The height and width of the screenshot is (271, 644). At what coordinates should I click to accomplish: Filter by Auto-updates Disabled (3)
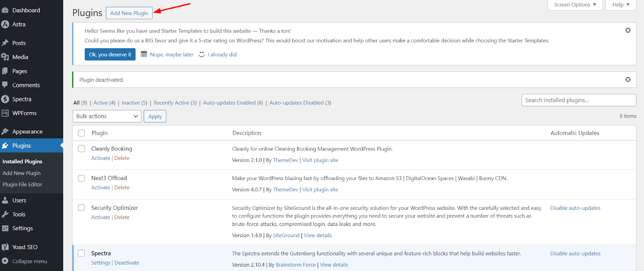point(300,103)
